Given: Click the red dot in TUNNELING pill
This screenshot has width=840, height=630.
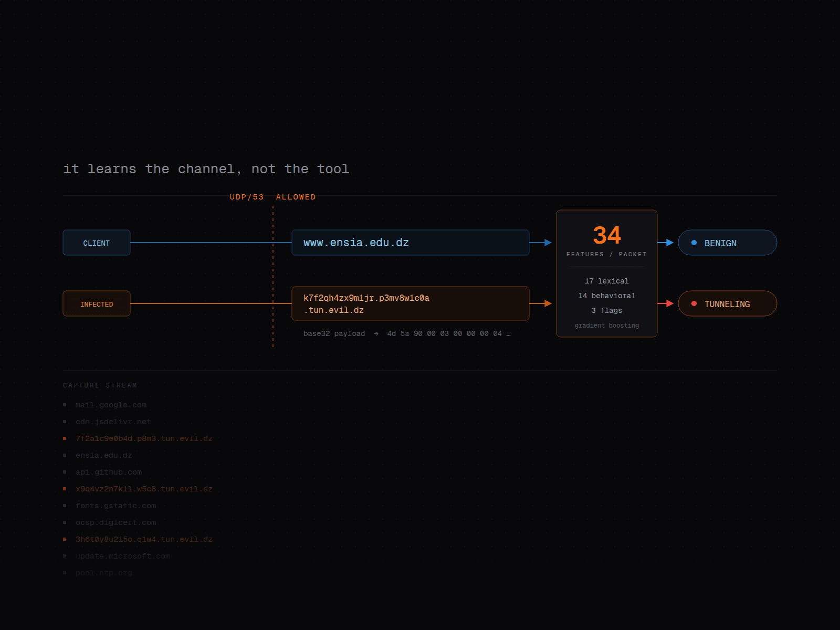Looking at the screenshot, I should coord(694,303).
